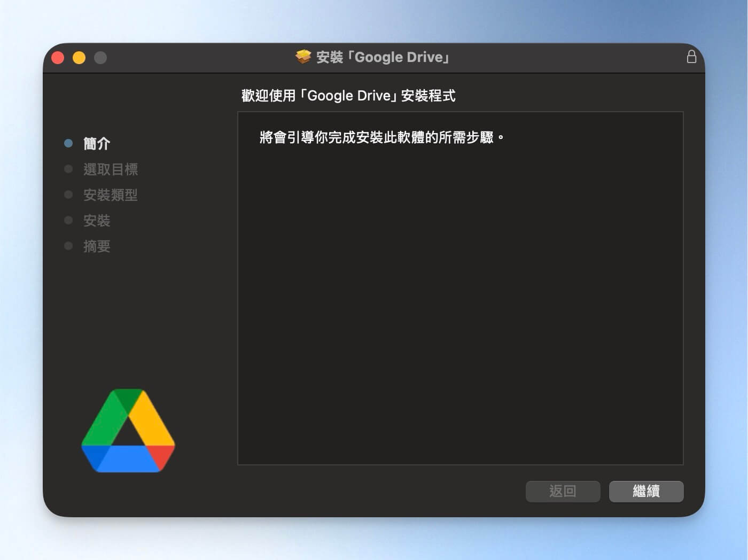
Task: Click the lock icon in the title bar
Action: (691, 57)
